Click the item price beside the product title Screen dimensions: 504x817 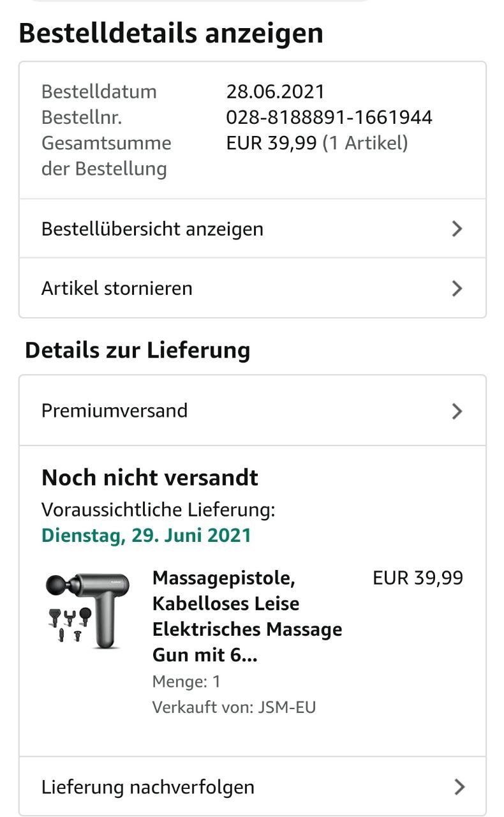[x=418, y=578]
